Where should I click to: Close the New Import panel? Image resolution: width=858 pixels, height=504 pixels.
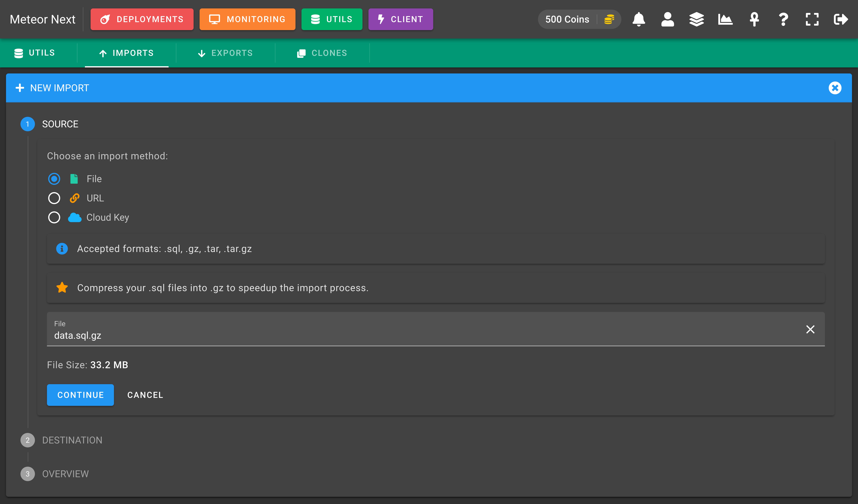click(x=835, y=88)
